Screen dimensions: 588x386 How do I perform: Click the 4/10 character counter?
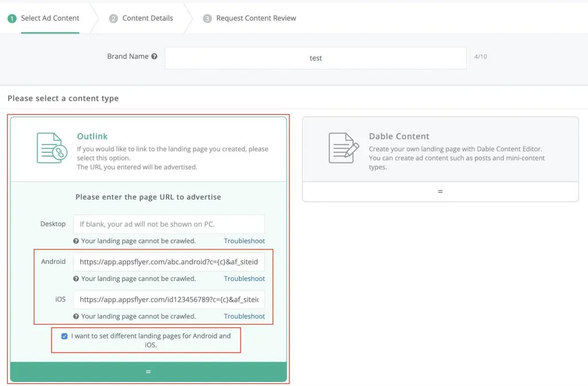tap(481, 57)
